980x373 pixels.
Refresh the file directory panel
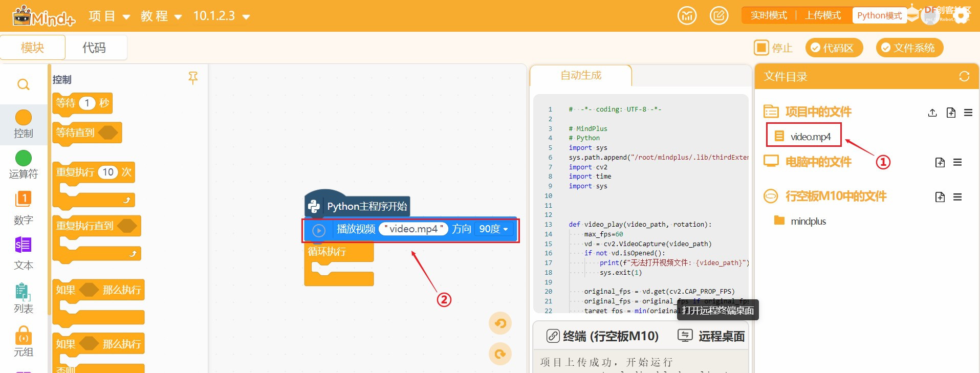(964, 76)
